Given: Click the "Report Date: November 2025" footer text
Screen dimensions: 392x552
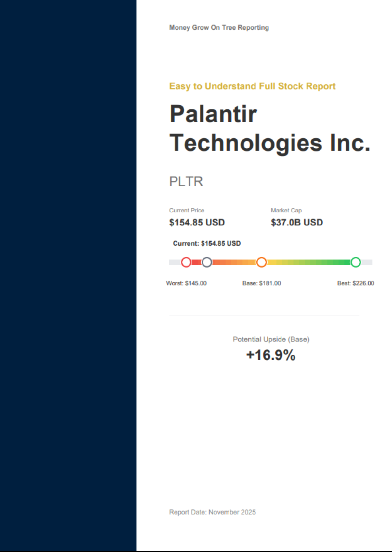Looking at the screenshot, I should [x=212, y=512].
